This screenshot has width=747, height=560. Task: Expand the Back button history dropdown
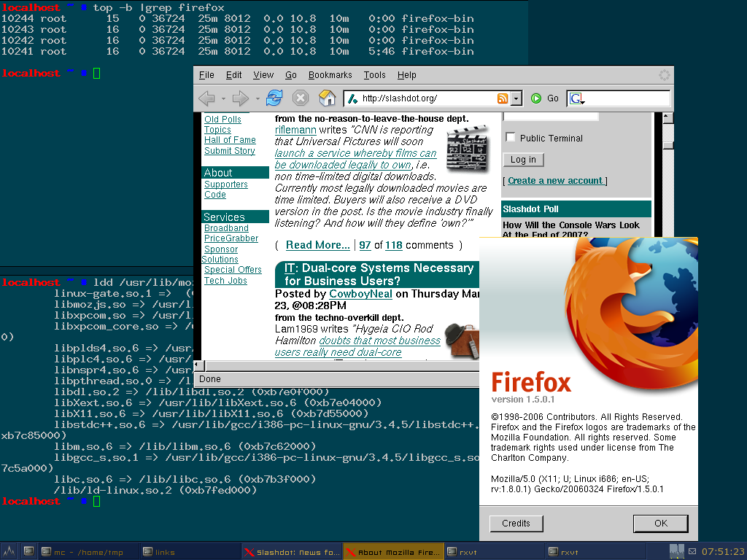point(222,98)
